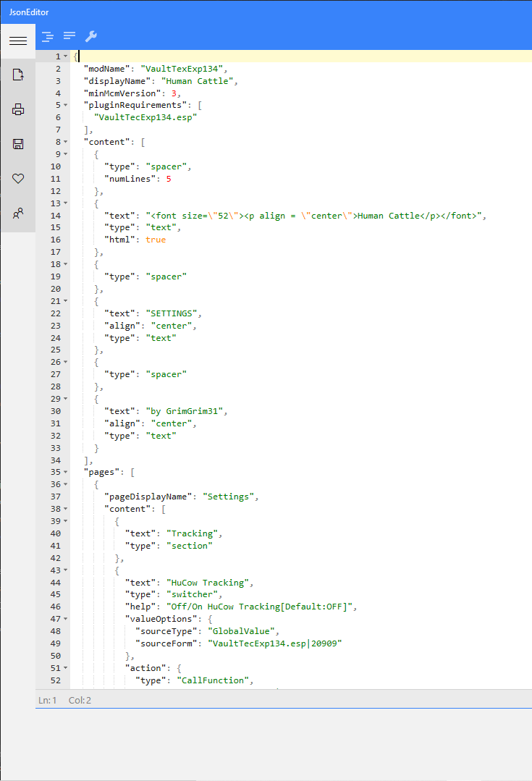This screenshot has height=781, width=532.
Task: Collapse the root object on line 1
Action: click(66, 56)
